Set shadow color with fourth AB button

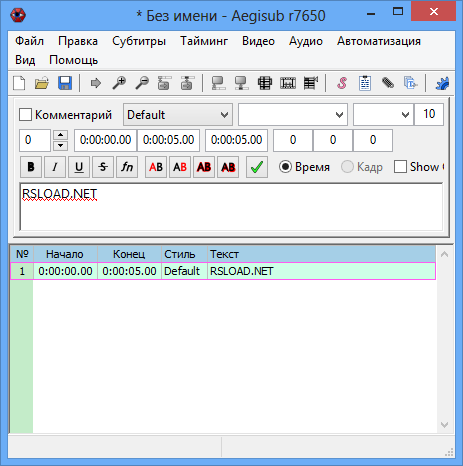pyautogui.click(x=228, y=167)
